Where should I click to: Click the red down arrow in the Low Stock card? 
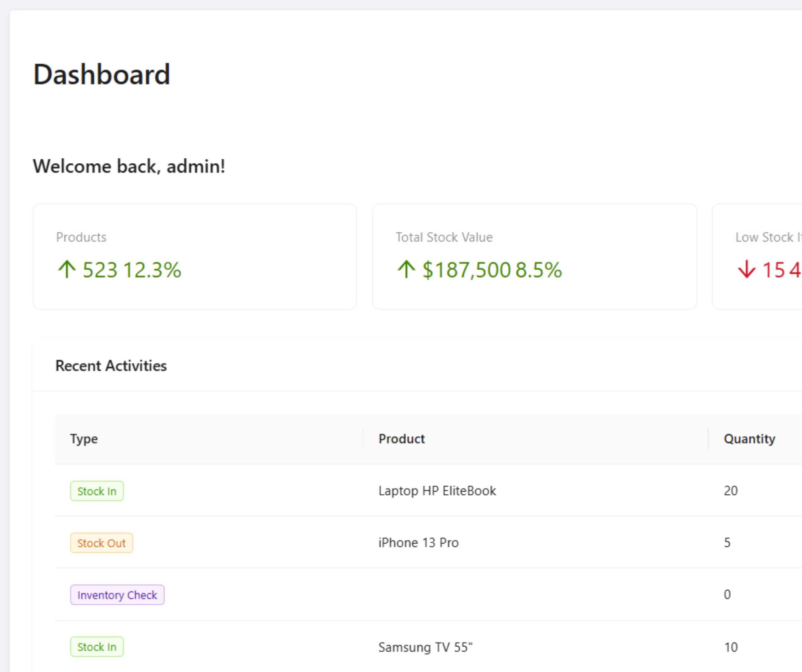tap(747, 269)
